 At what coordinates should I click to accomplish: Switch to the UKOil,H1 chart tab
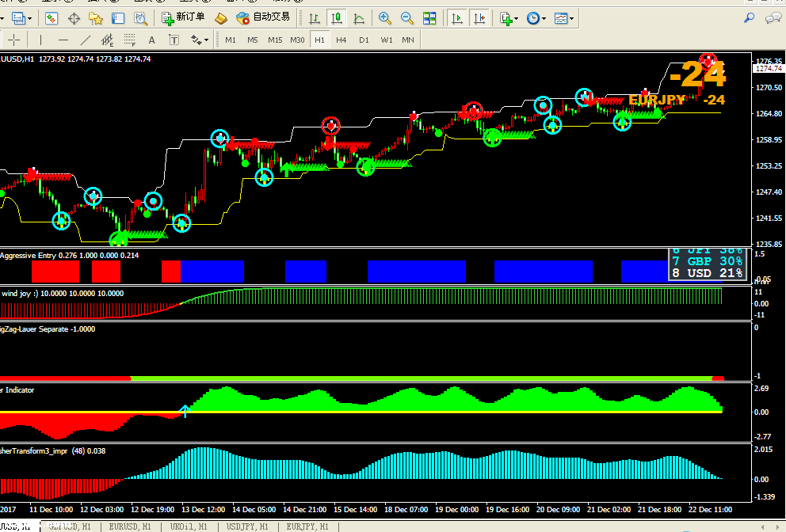[189, 526]
